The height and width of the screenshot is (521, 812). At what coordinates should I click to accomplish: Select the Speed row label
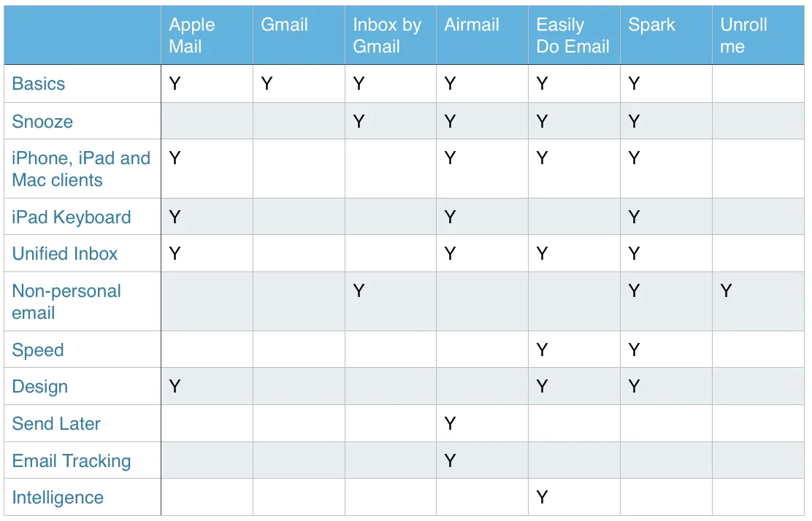click(x=38, y=350)
